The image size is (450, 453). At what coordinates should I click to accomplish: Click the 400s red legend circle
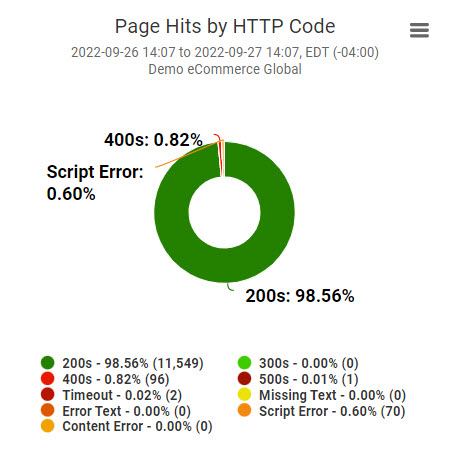48,379
